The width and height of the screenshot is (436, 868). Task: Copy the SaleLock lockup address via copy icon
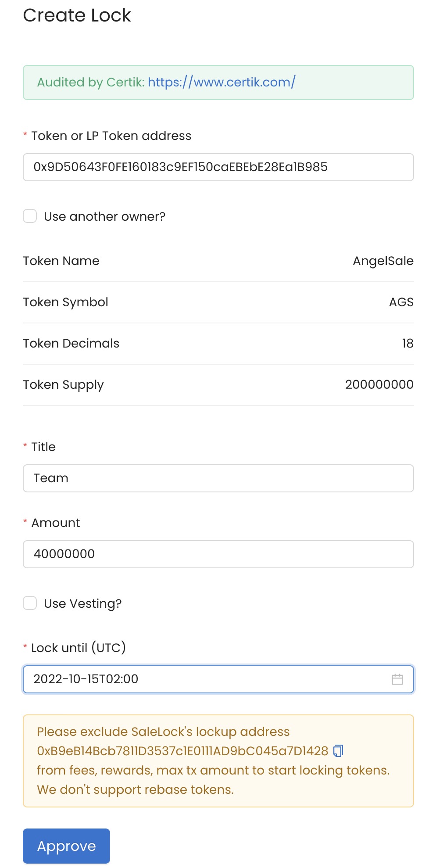pyautogui.click(x=338, y=751)
